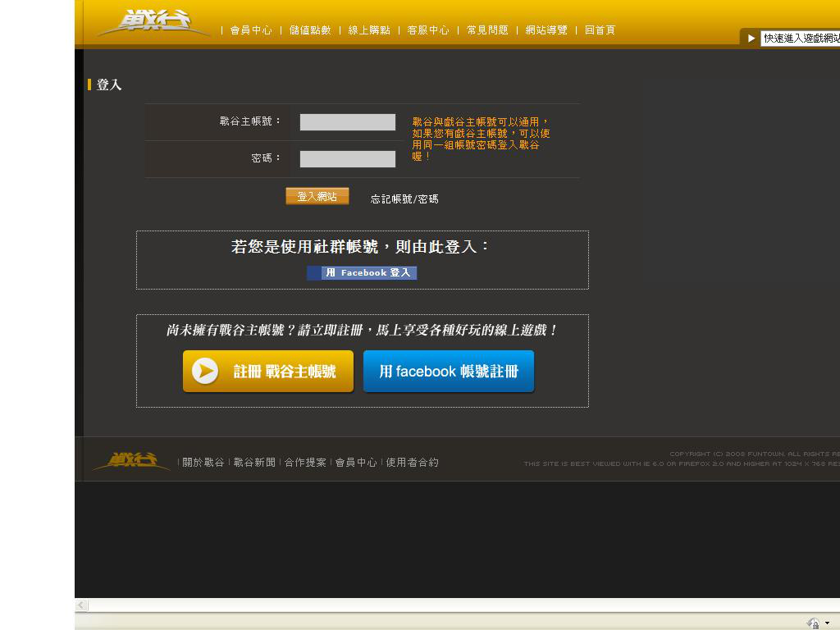Click the 登入 page heading

(109, 84)
